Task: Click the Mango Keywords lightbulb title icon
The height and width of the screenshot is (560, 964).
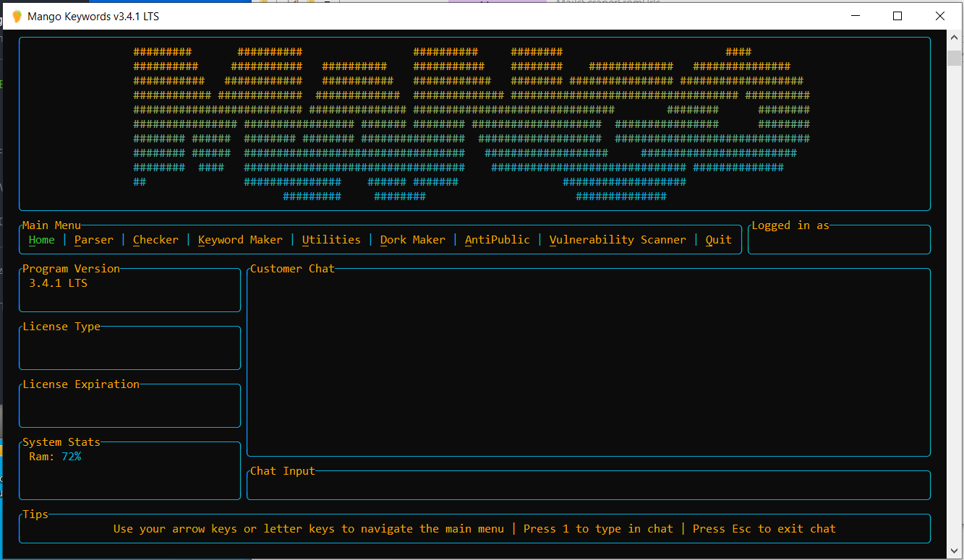Action: [x=17, y=16]
